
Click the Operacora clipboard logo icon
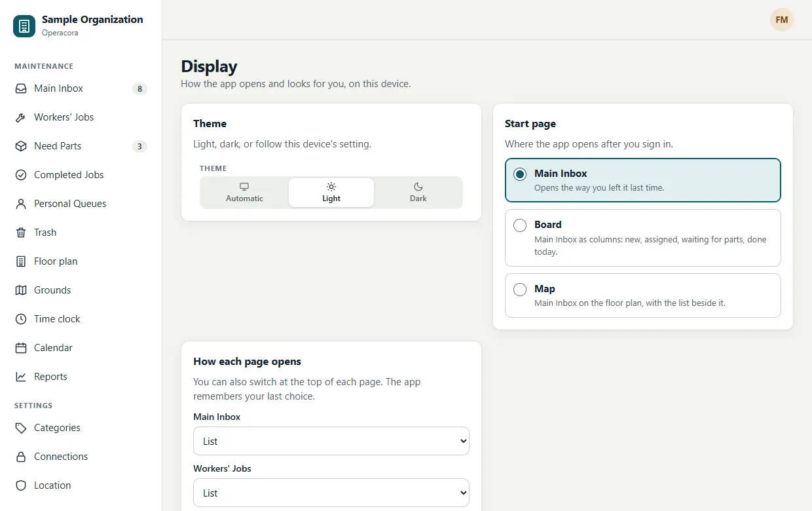24,26
